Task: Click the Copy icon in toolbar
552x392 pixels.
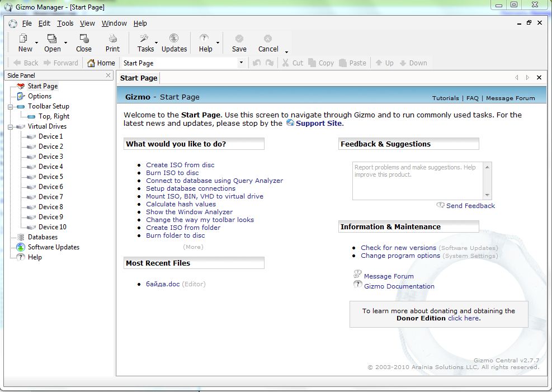Action: (312, 63)
